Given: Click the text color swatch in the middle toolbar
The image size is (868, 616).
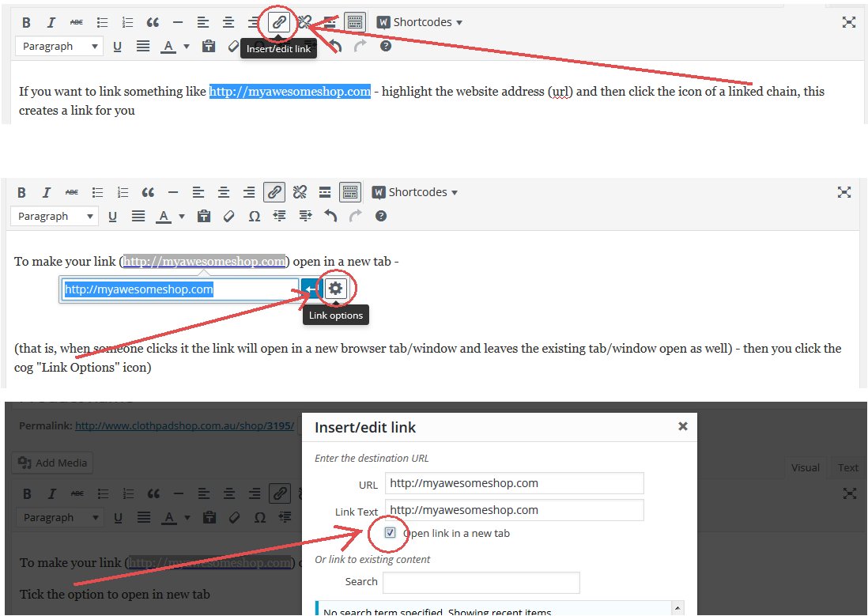Looking at the screenshot, I should [164, 216].
